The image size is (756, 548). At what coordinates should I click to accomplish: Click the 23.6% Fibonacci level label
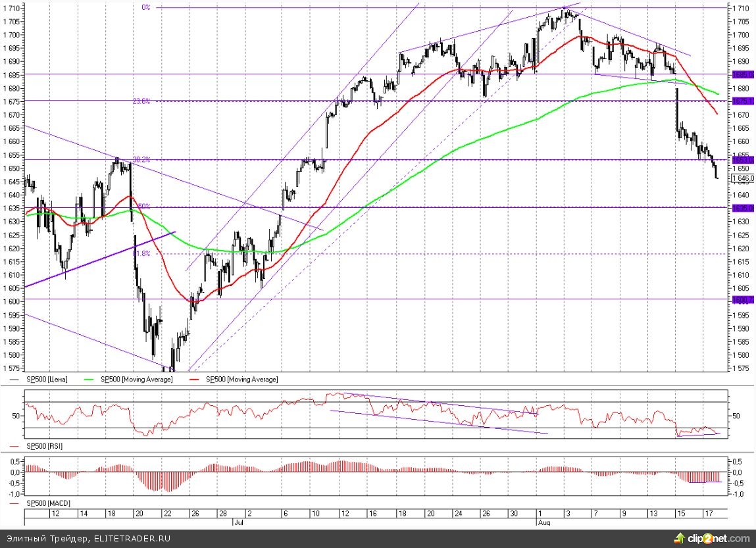point(141,101)
